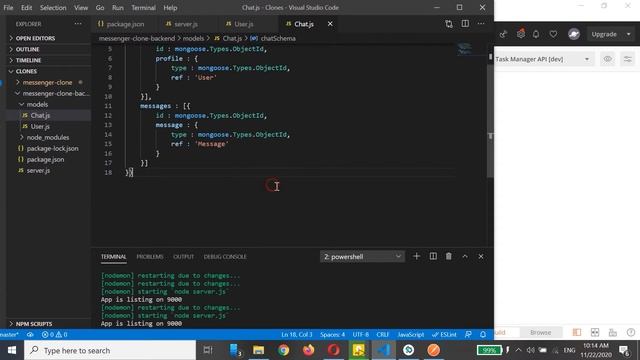Toggle environment quick look eye icon

pyautogui.click(x=608, y=59)
